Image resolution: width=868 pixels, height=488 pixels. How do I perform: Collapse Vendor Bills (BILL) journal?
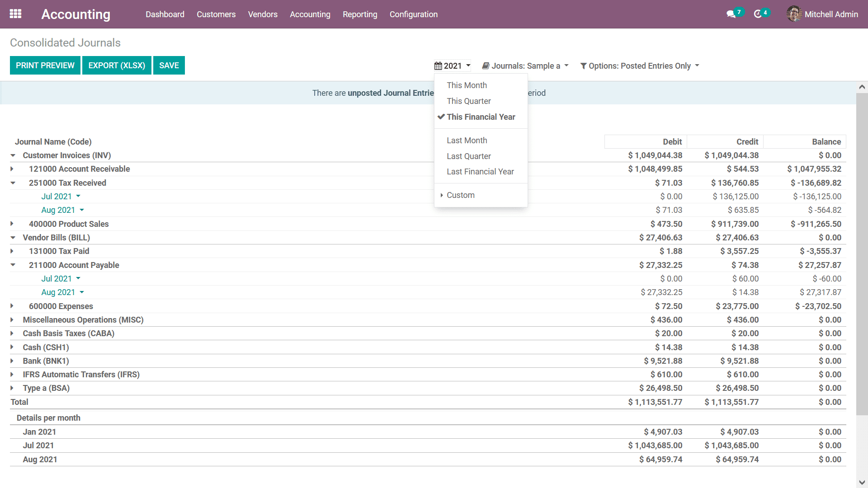tap(13, 238)
